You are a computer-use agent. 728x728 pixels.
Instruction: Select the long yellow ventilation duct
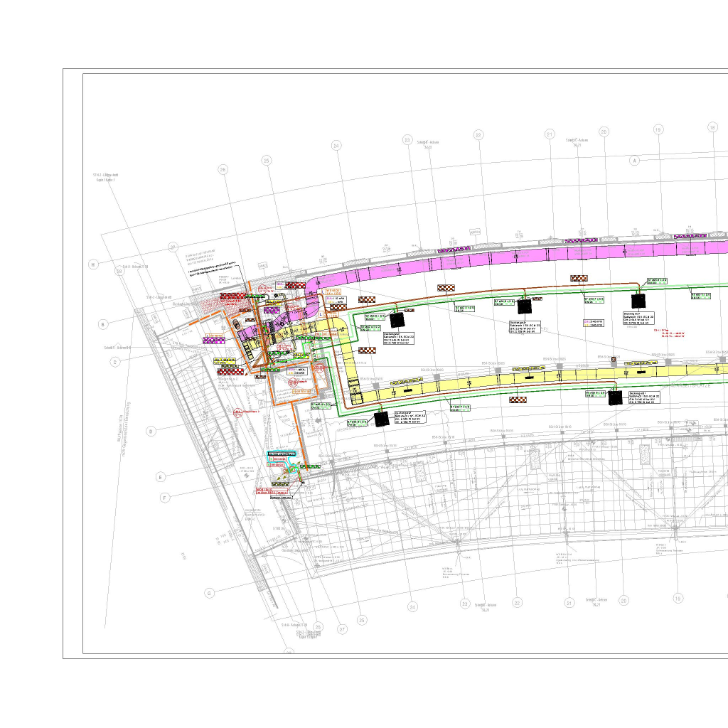pos(540,375)
